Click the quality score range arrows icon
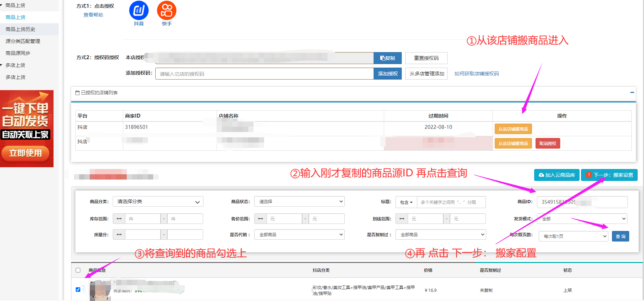The image size is (644, 301). (119, 234)
